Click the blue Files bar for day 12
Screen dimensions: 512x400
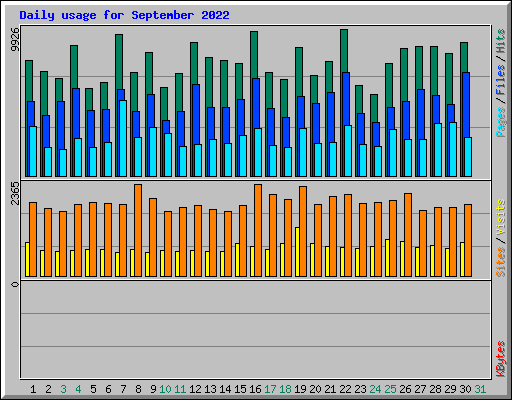196,113
